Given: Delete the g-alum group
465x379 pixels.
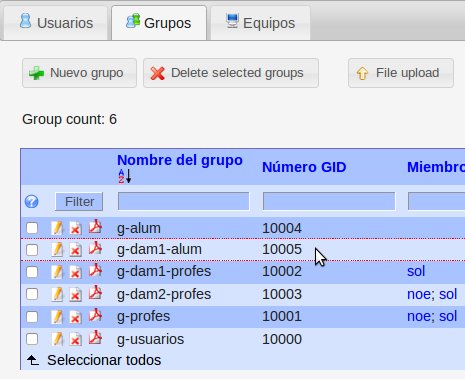Looking at the screenshot, I should click(x=76, y=229).
